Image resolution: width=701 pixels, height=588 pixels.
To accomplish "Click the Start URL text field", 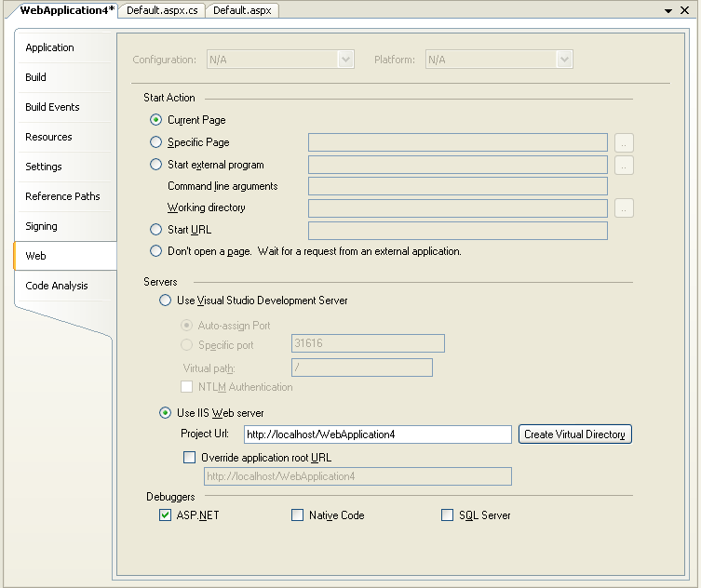I will pyautogui.click(x=458, y=231).
